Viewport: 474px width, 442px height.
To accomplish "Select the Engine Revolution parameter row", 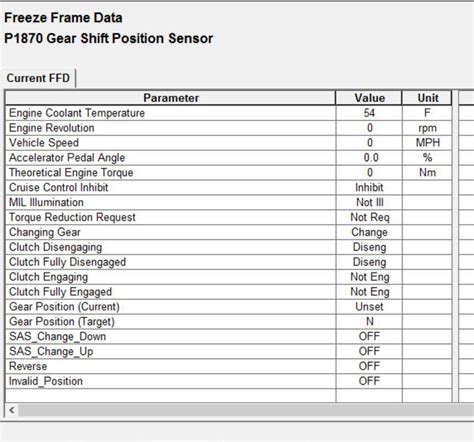I will click(229, 128).
